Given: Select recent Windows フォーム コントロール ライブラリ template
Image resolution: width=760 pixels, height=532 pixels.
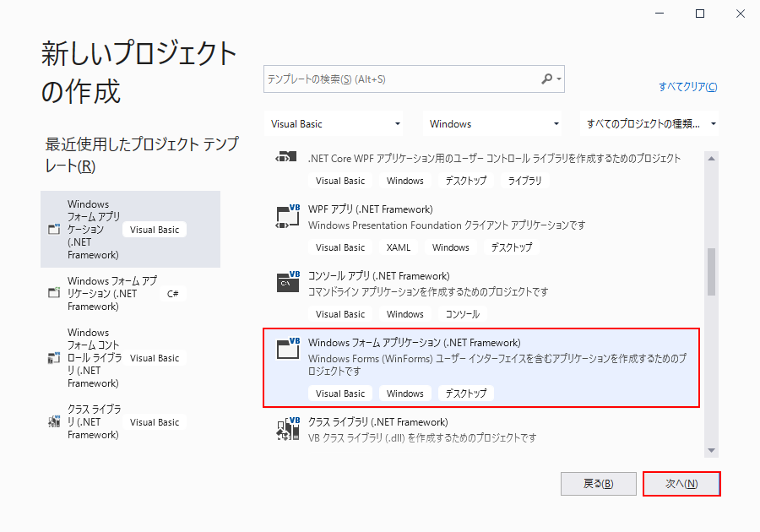Looking at the screenshot, I should tap(130, 357).
